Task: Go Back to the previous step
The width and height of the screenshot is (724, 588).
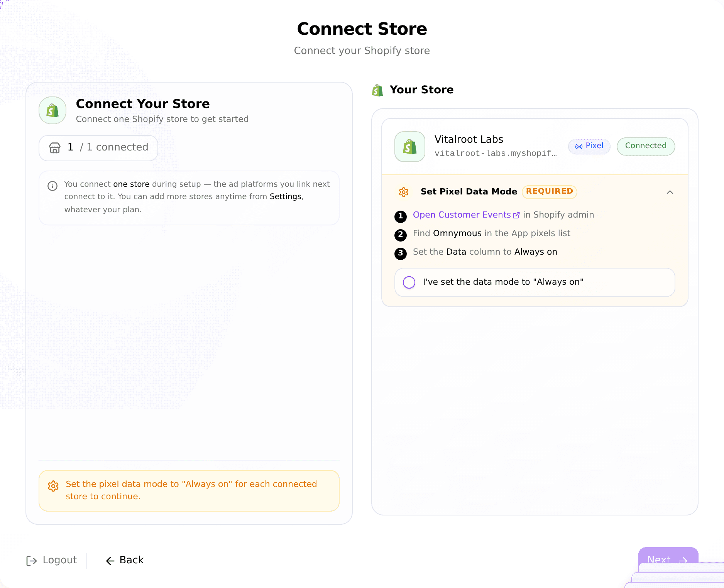Action: (x=125, y=560)
